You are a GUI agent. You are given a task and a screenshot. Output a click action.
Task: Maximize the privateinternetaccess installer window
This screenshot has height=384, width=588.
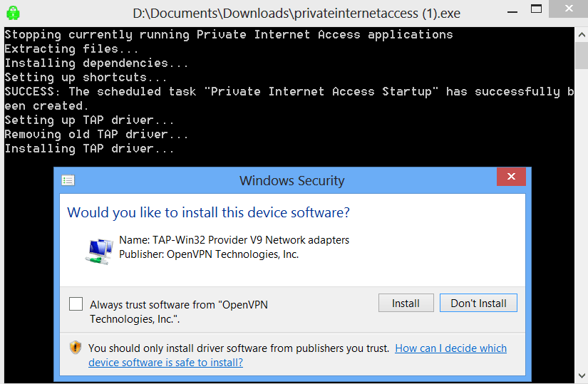click(x=536, y=9)
